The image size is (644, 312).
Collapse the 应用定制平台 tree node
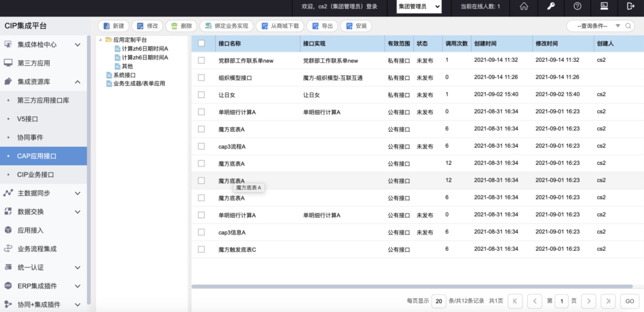point(100,40)
